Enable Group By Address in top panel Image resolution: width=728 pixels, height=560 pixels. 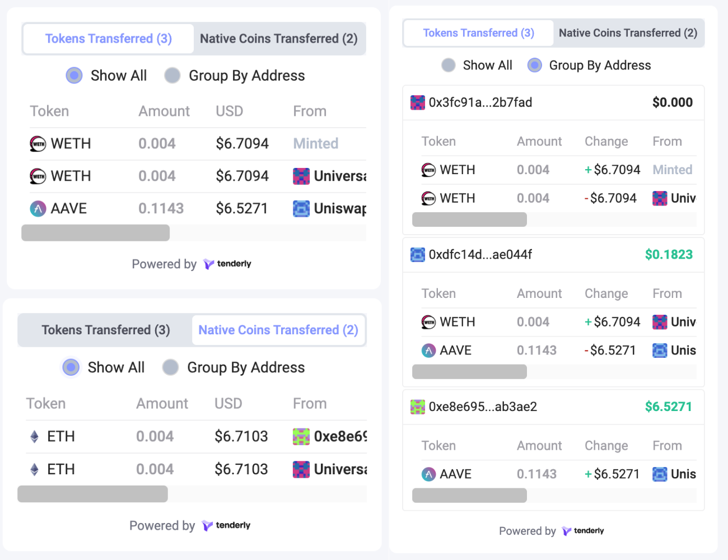click(172, 75)
